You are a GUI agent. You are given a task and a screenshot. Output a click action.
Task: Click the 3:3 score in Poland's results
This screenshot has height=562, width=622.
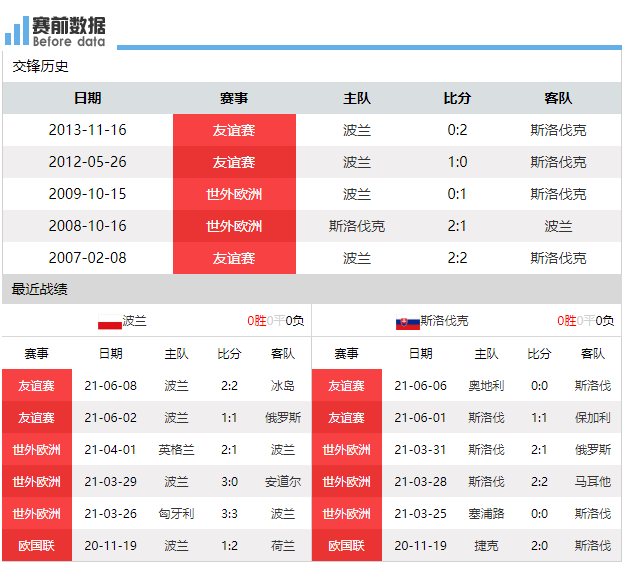(x=229, y=514)
